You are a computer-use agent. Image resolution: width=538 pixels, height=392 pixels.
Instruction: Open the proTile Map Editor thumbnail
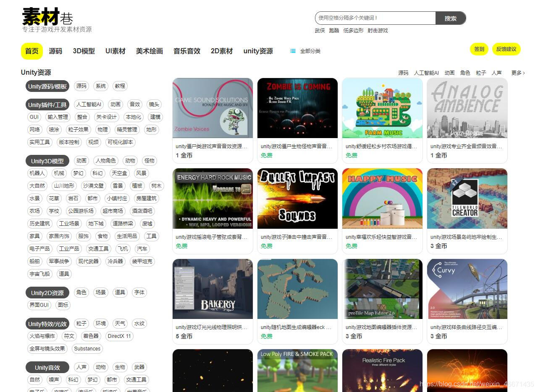tap(383, 289)
